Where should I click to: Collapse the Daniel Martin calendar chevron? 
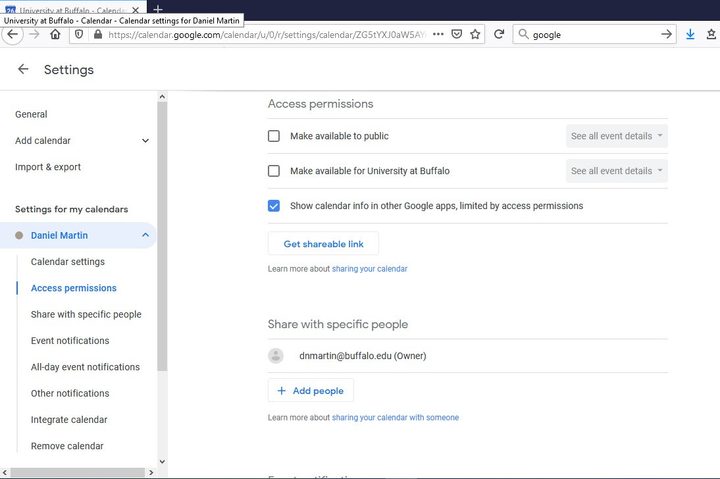click(x=146, y=235)
